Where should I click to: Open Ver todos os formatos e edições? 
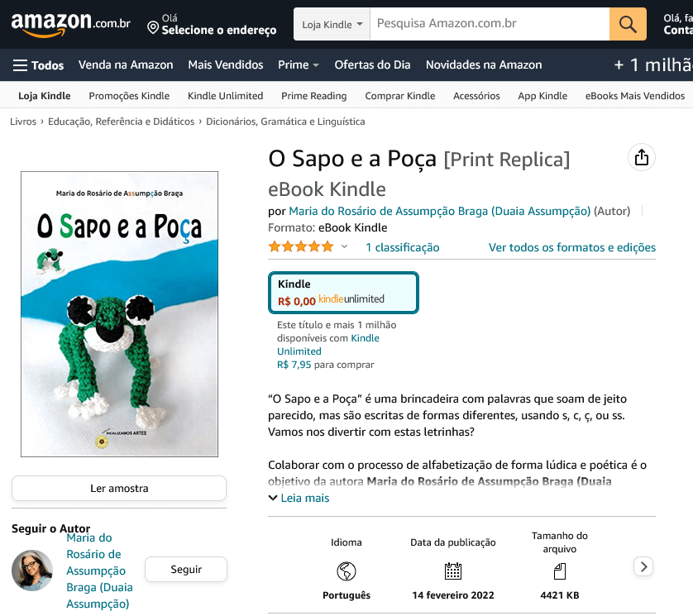(x=571, y=247)
